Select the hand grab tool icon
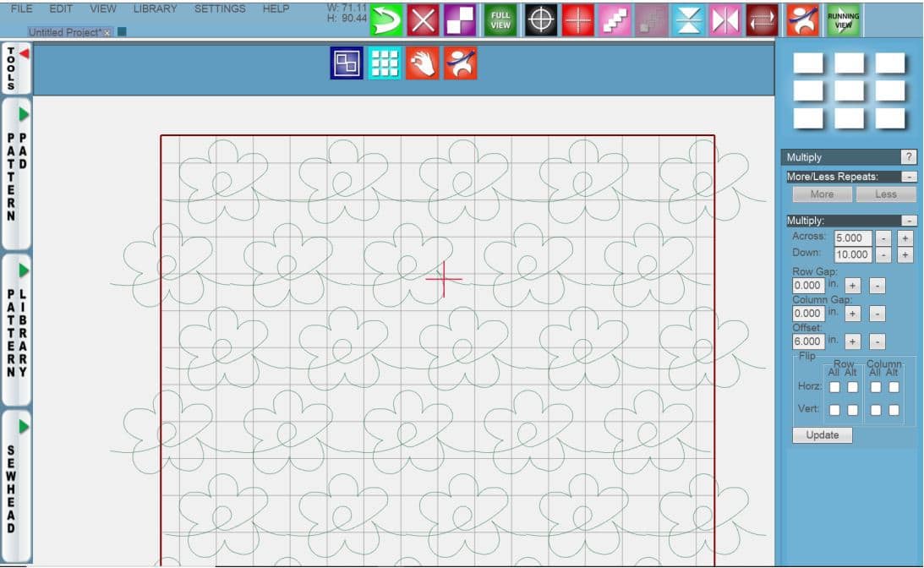The width and height of the screenshot is (924, 568). [422, 63]
